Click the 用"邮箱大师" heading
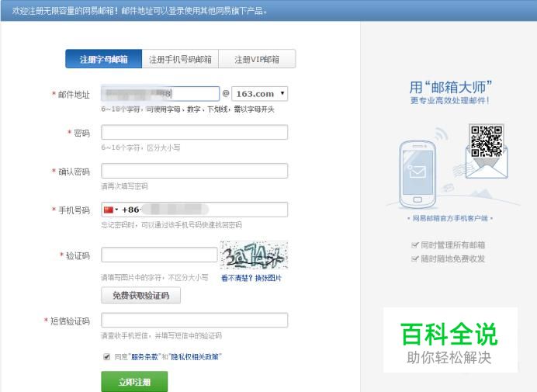Viewport: 537px width, 392px height. click(450, 87)
